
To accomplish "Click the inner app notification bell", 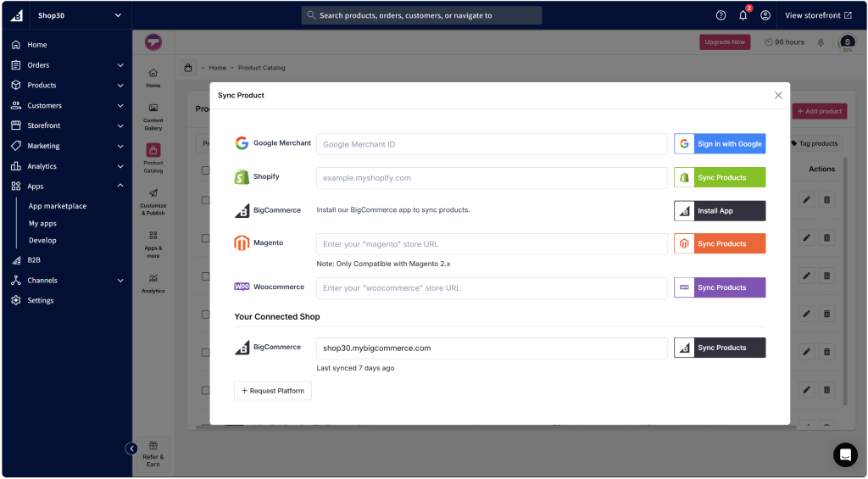I will (821, 42).
